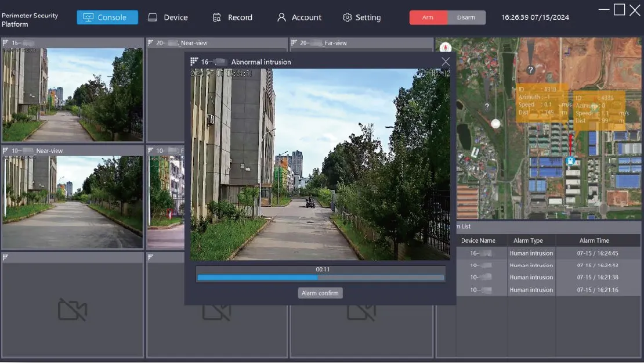Click grid icon of the empty bottom-left tile
The width and height of the screenshot is (644, 363).
[5, 257]
